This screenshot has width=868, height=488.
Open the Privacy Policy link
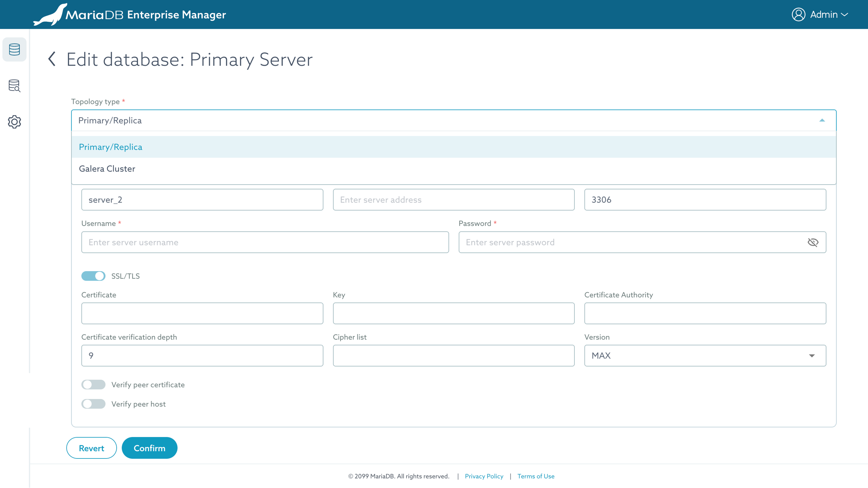tap(484, 476)
